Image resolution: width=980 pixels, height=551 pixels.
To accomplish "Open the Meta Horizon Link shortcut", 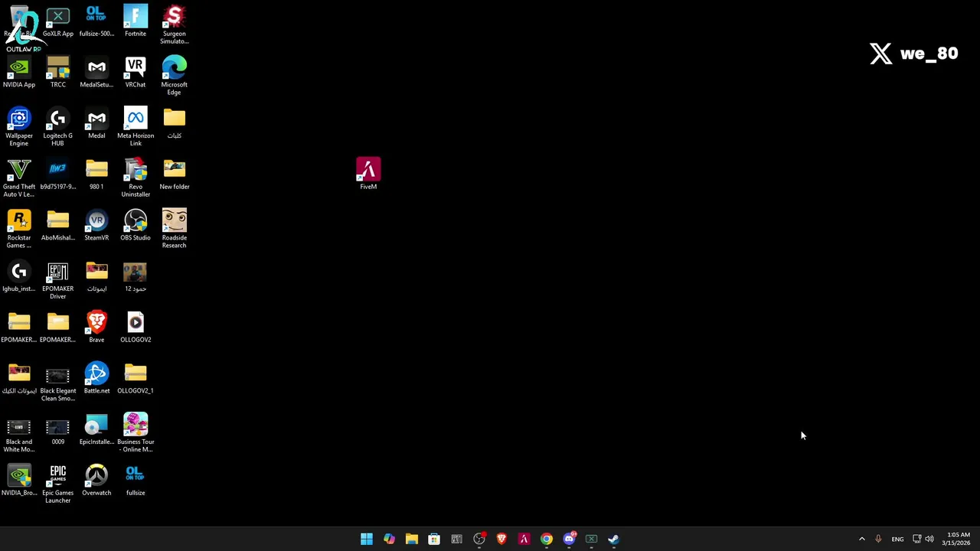I will (x=136, y=127).
